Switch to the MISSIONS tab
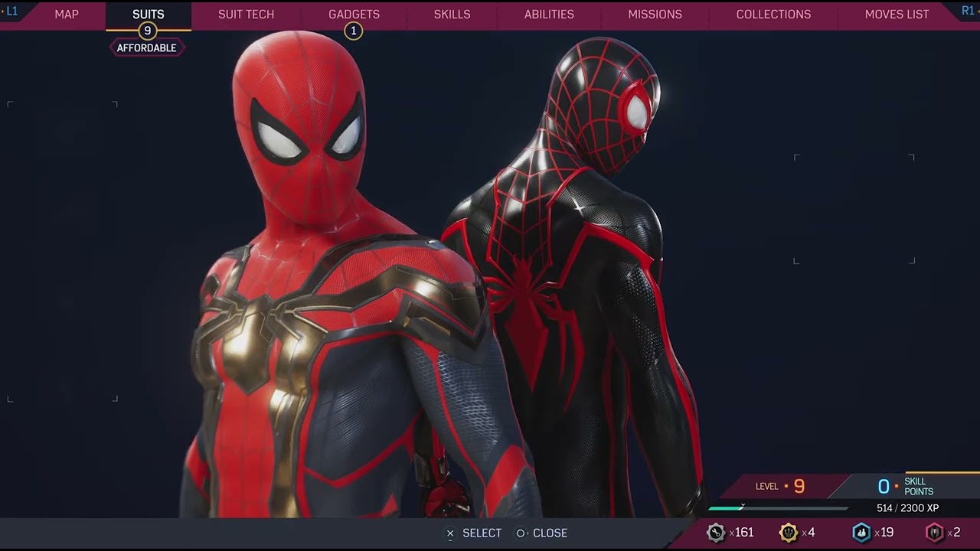The width and height of the screenshot is (980, 551). coord(655,15)
